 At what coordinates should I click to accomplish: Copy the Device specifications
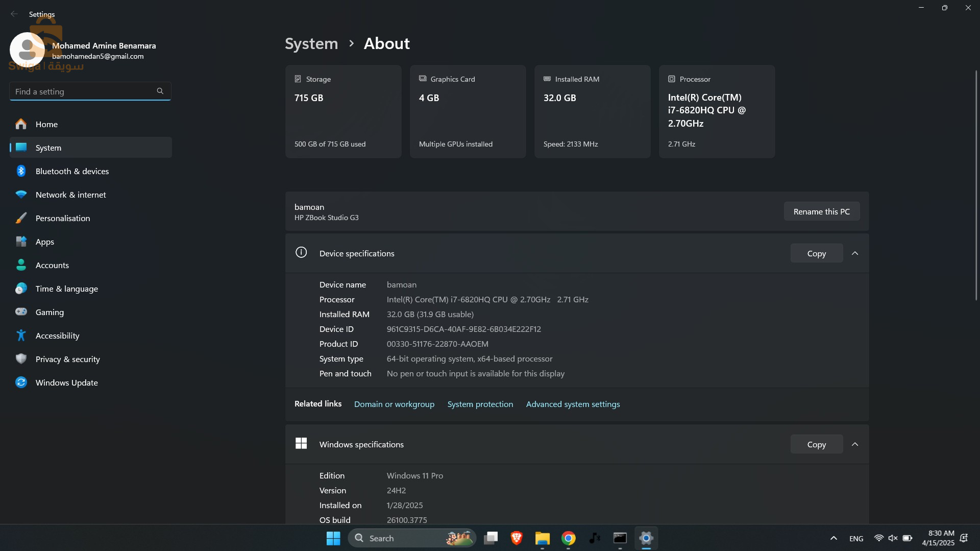[x=816, y=253]
